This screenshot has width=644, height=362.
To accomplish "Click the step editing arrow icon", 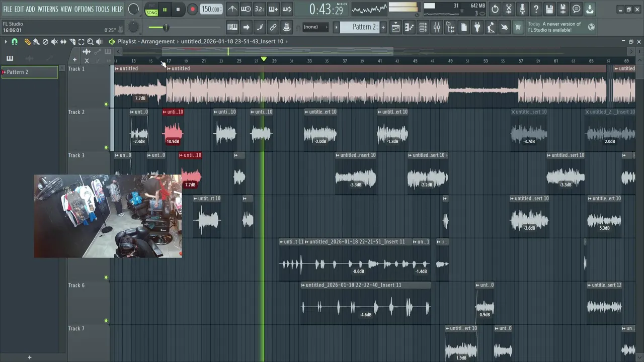I will (x=246, y=27).
